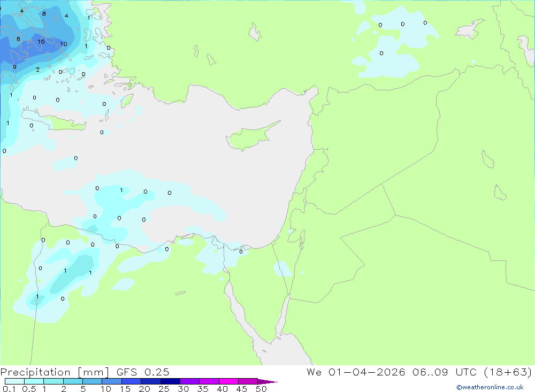The width and height of the screenshot is (535, 392).
Task: Click the '9' precipitation value on the map
Action: 14,67
